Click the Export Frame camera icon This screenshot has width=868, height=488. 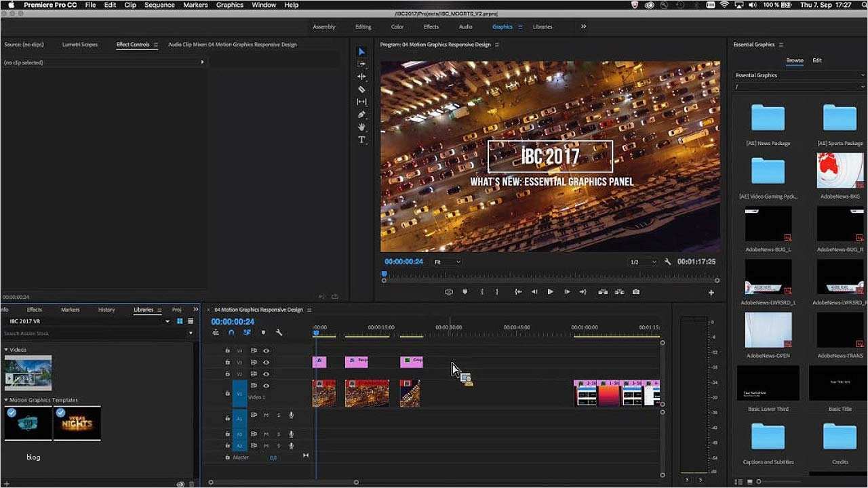point(636,291)
